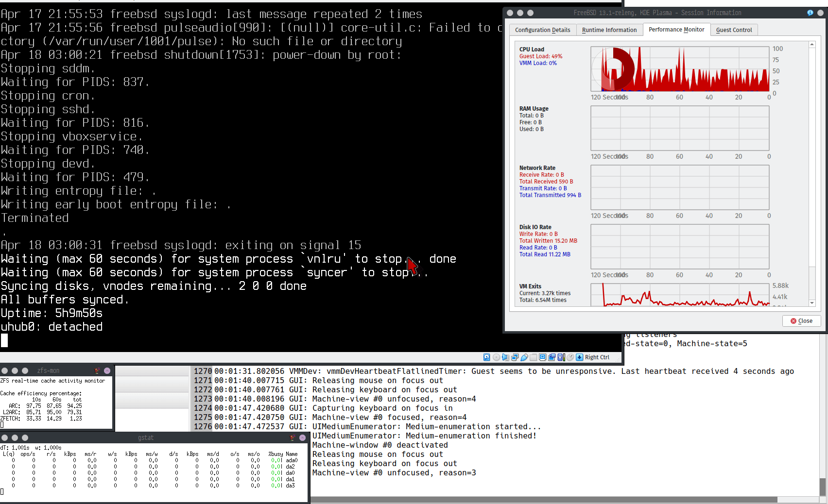Click the mouse integration status icon
Screen dimensions: 828x504
[x=570, y=357]
